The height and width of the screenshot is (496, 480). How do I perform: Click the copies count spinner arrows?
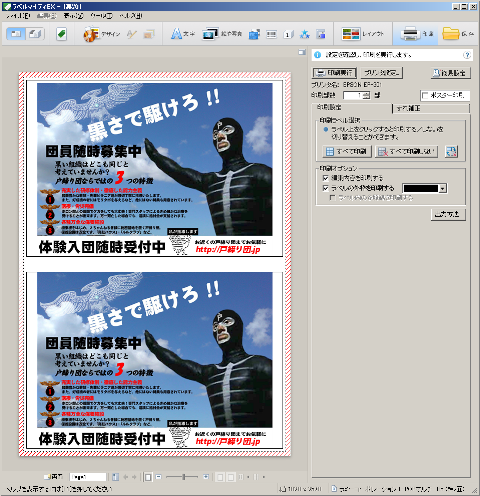(366, 96)
